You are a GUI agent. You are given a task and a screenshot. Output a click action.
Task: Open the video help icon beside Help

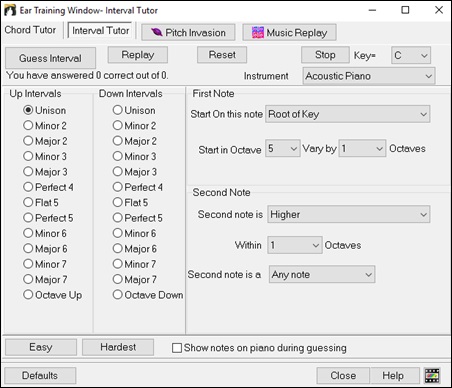(x=432, y=376)
